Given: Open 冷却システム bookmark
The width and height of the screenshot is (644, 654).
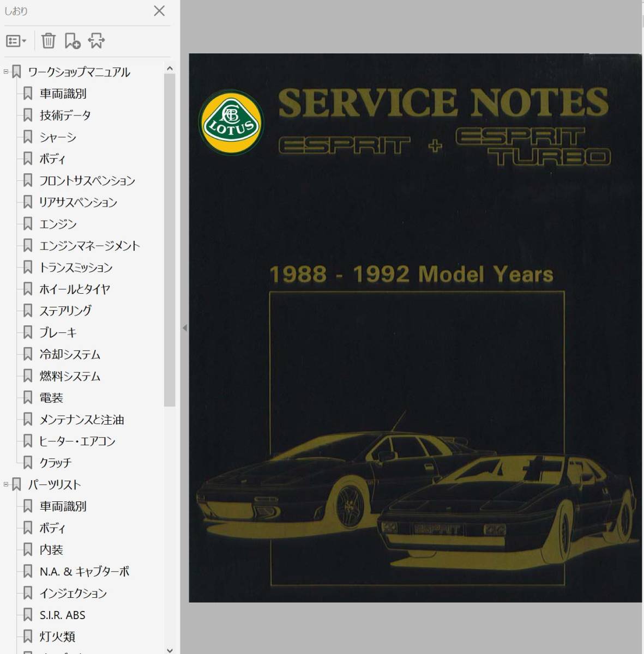Looking at the screenshot, I should point(70,355).
